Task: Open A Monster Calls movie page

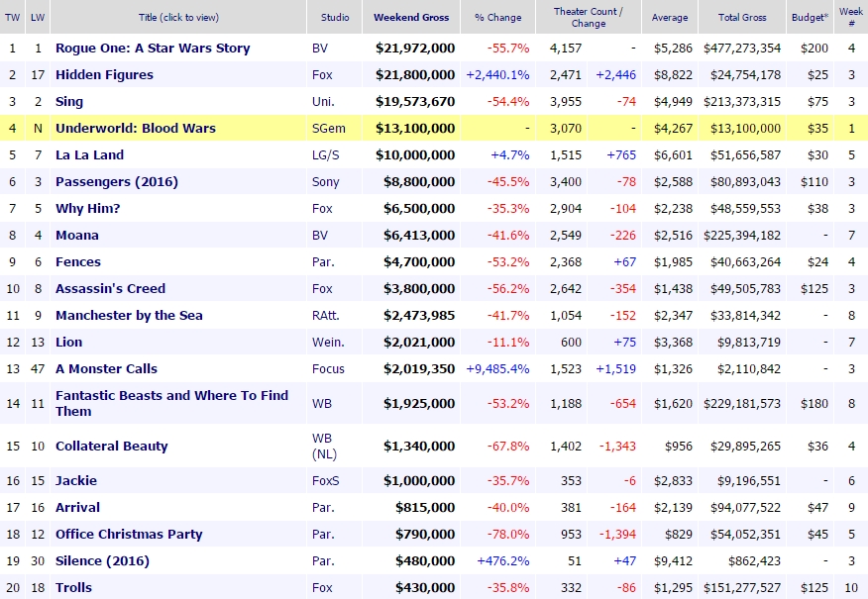Action: coord(106,369)
